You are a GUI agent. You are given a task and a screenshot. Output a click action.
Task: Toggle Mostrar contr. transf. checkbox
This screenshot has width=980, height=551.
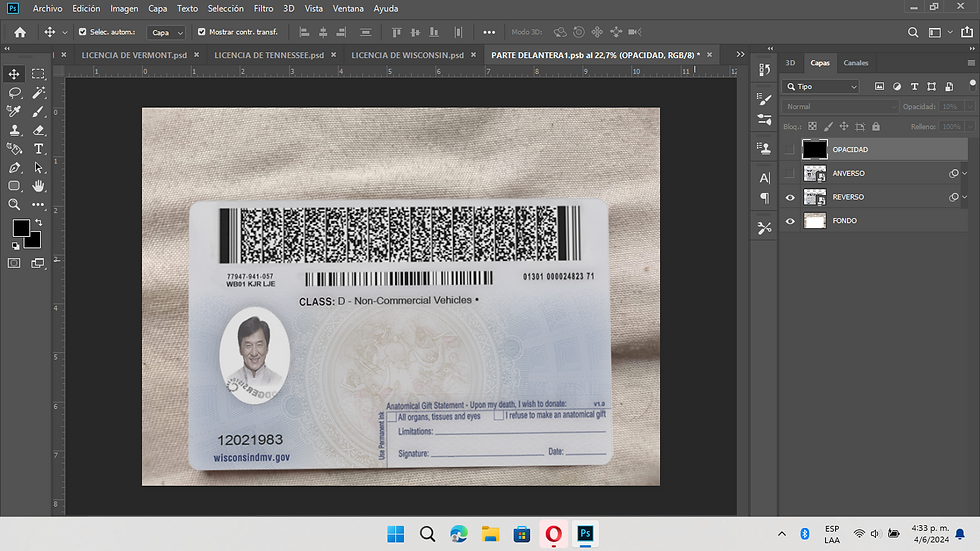coord(201,32)
